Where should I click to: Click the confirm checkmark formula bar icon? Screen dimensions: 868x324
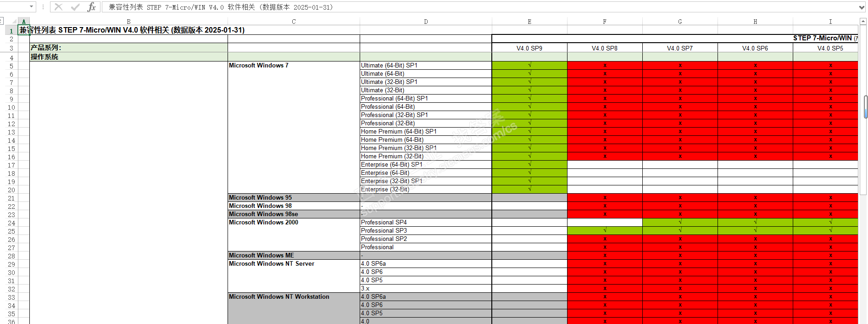(x=75, y=7)
